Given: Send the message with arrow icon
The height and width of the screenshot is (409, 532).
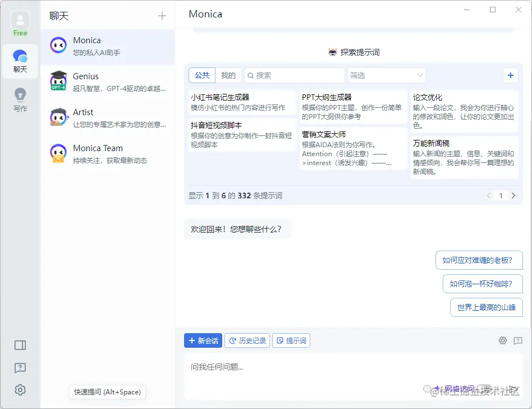Looking at the screenshot, I should coord(515,390).
